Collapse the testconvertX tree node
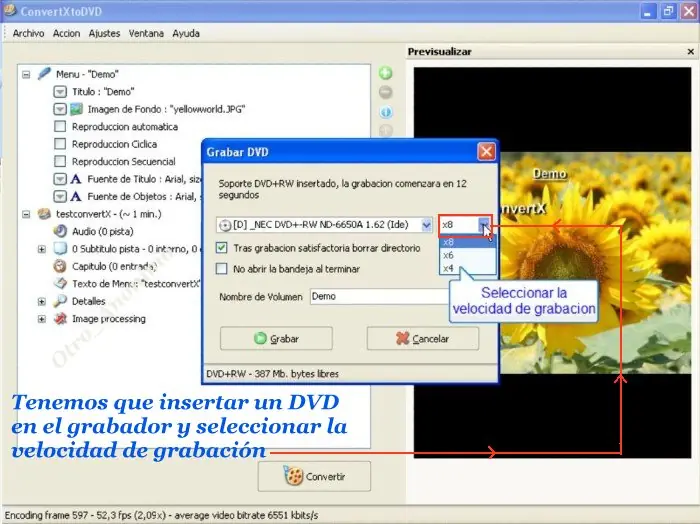Viewport: 700px width, 524px height. point(26,214)
